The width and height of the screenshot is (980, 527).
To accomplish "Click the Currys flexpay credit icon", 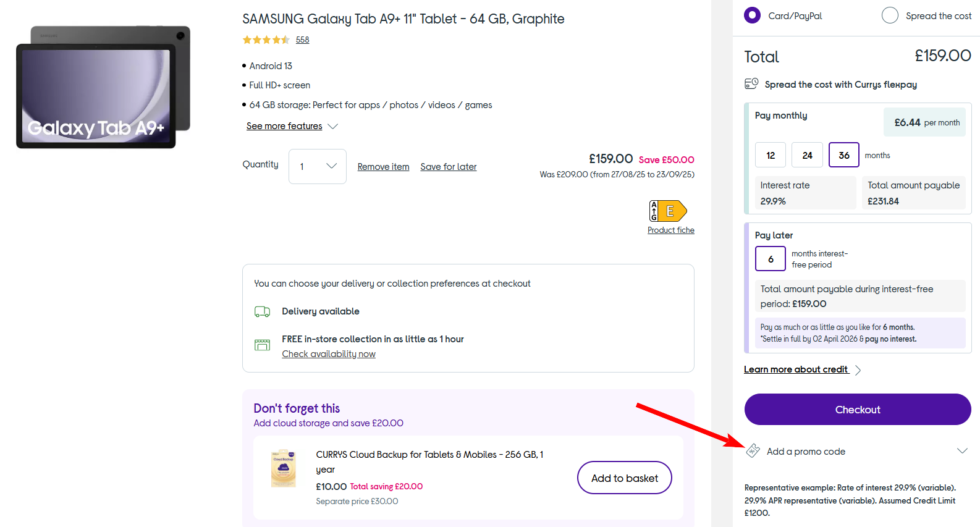I will point(751,84).
